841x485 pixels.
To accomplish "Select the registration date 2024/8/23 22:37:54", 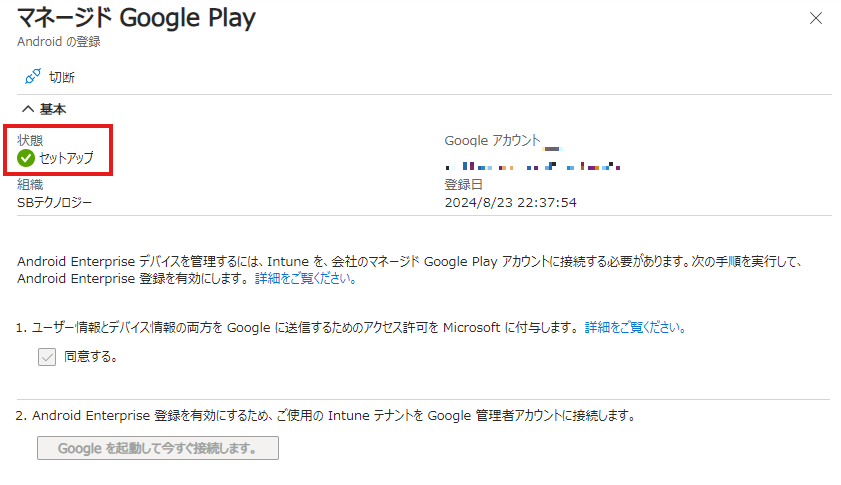I will tap(511, 203).
